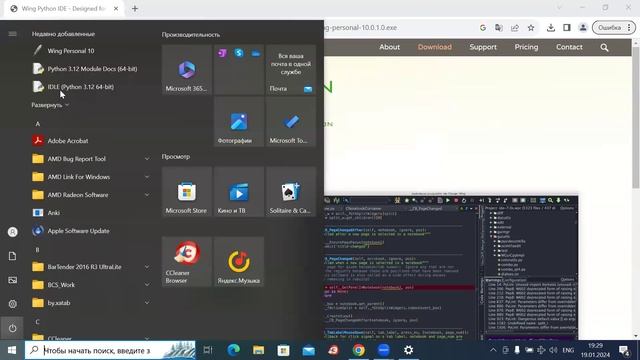Open the Microsoft Store tile
The width and height of the screenshot is (640, 360).
[x=187, y=191]
